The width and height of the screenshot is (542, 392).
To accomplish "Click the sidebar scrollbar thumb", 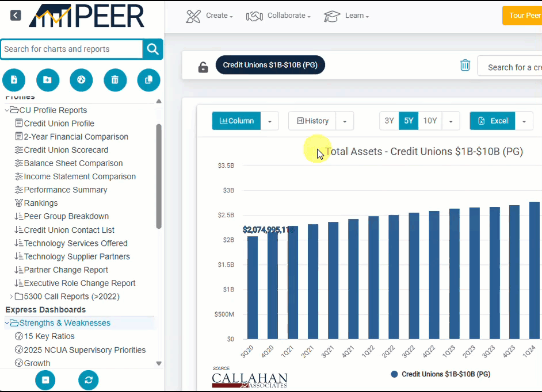I will point(159,176).
